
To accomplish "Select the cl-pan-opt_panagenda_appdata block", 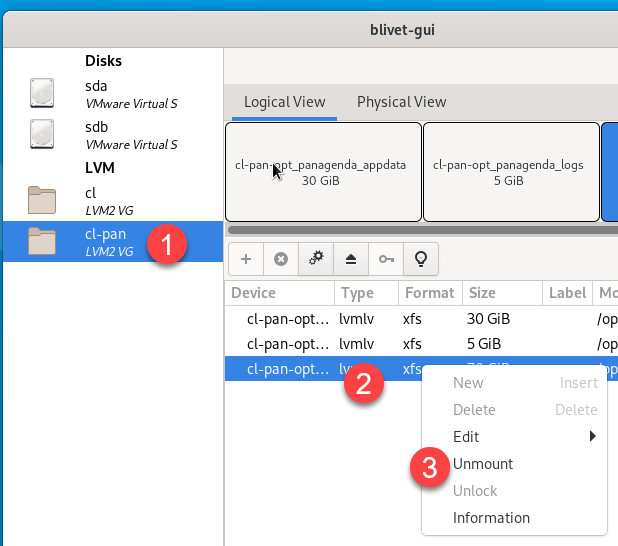I will (323, 172).
